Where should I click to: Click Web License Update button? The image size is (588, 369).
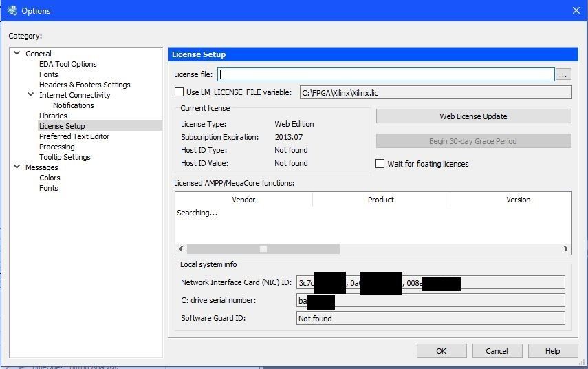click(x=474, y=116)
